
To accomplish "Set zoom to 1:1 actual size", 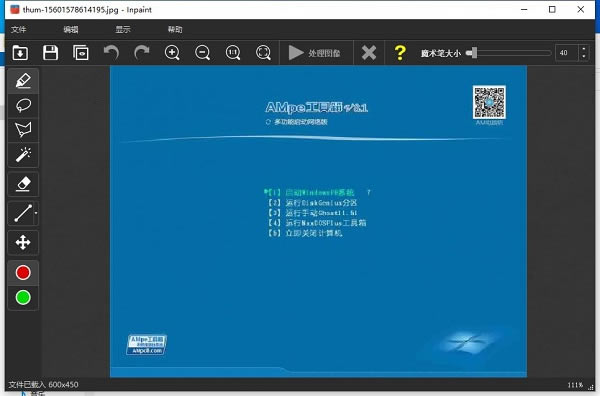I will pos(233,52).
